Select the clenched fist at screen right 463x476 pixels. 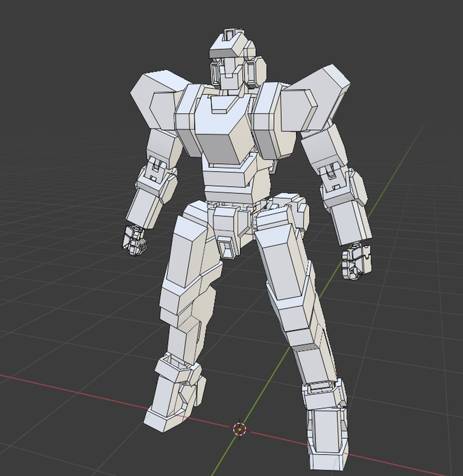[356, 261]
